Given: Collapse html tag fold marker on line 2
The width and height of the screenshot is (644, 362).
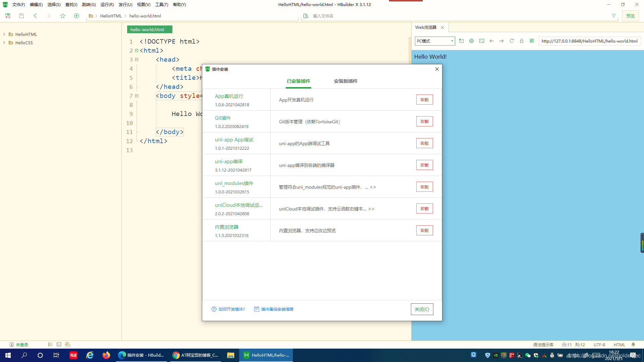Looking at the screenshot, I should (137, 51).
